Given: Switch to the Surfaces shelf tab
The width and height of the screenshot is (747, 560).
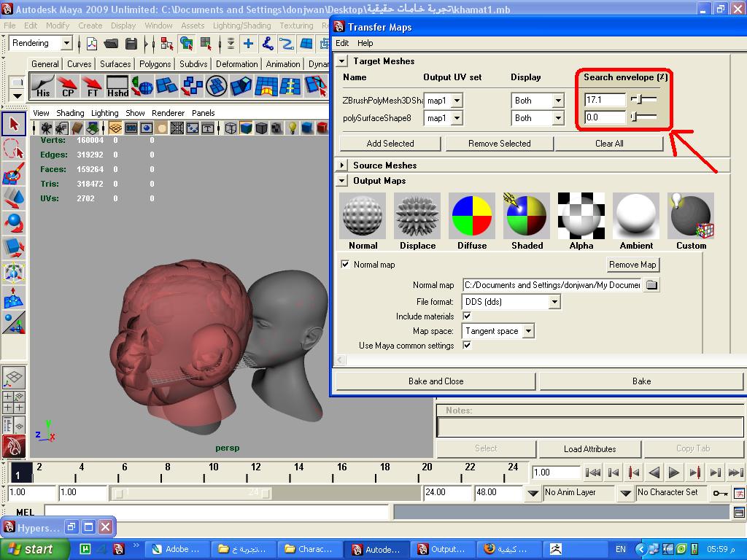Looking at the screenshot, I should (115, 64).
